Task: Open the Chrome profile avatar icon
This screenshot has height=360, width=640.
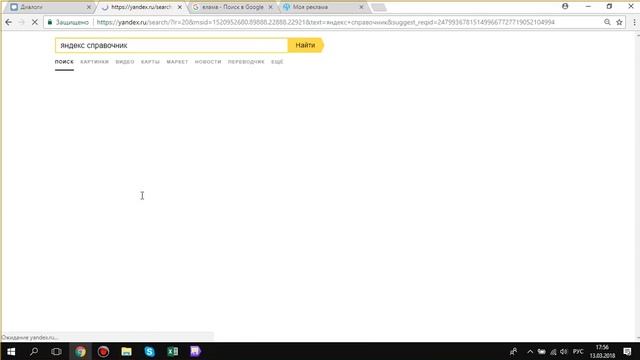Action: click(565, 6)
